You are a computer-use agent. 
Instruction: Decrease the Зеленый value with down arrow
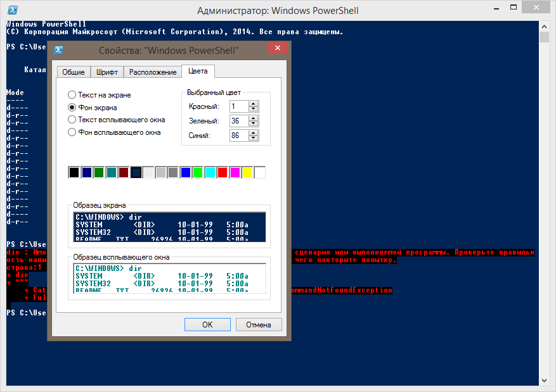tap(253, 123)
